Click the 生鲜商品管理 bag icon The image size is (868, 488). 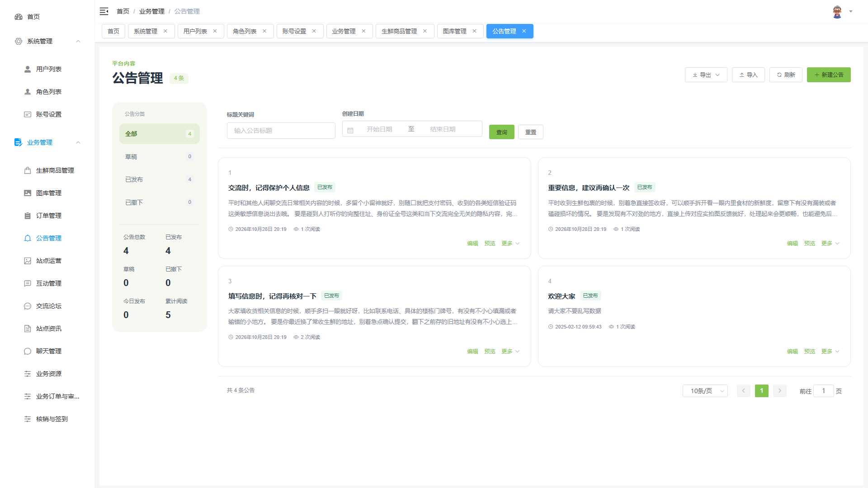click(28, 170)
